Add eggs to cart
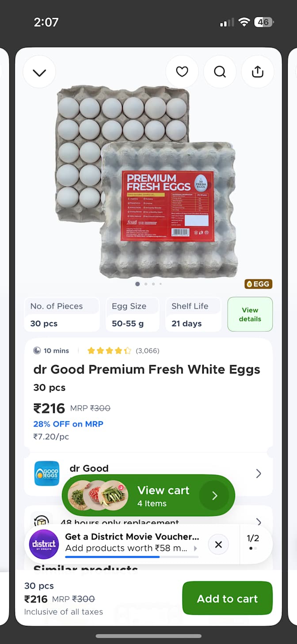This screenshot has height=644, width=297. (x=227, y=598)
